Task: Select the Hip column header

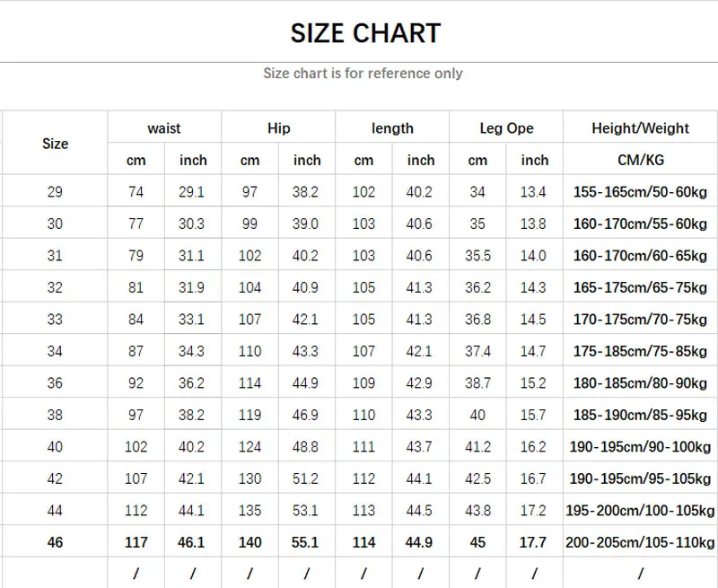Action: coord(278,128)
